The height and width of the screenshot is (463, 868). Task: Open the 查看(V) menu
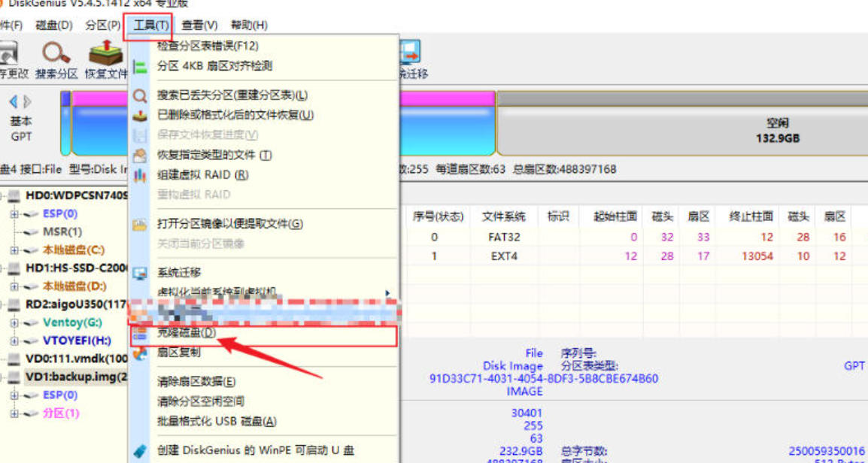[x=199, y=25]
